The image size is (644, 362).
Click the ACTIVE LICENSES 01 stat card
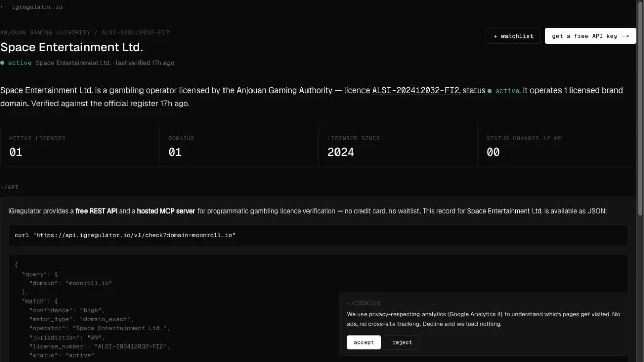pyautogui.click(x=80, y=146)
